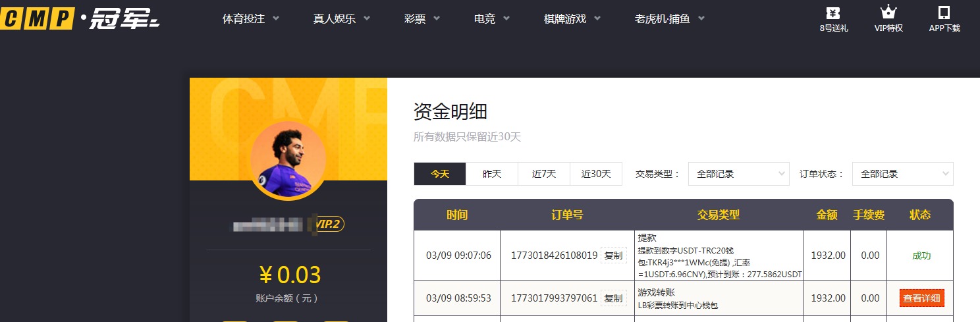Click the 所有数据只保留近30天 notice
This screenshot has height=322, width=980.
pos(467,137)
